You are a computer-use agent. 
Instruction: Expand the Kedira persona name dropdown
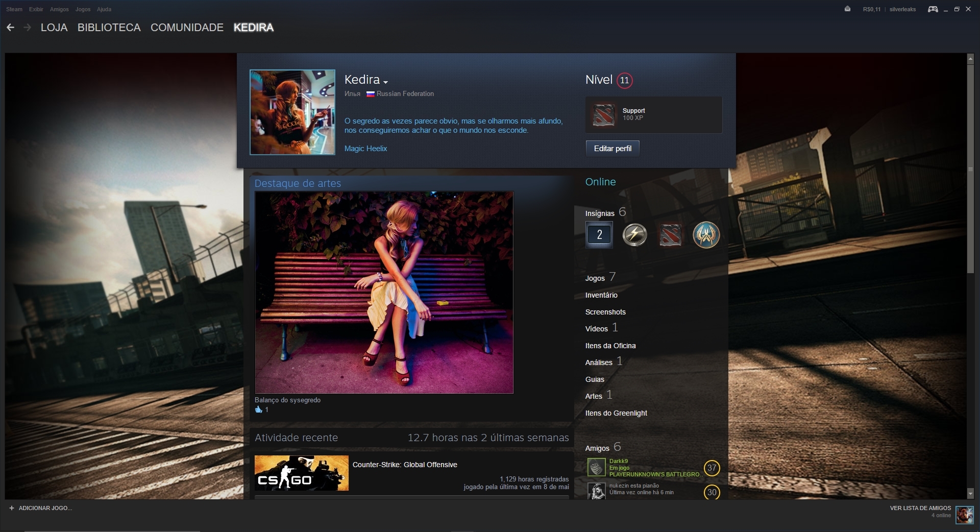[385, 82]
